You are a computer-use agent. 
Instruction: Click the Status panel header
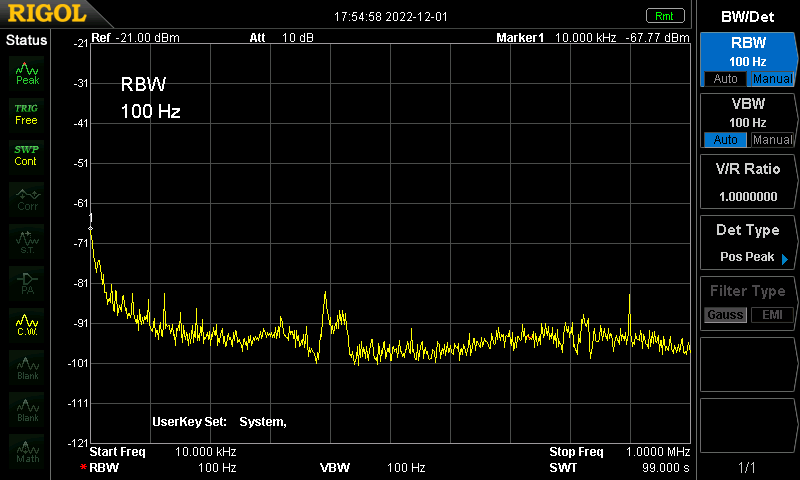[x=26, y=40]
